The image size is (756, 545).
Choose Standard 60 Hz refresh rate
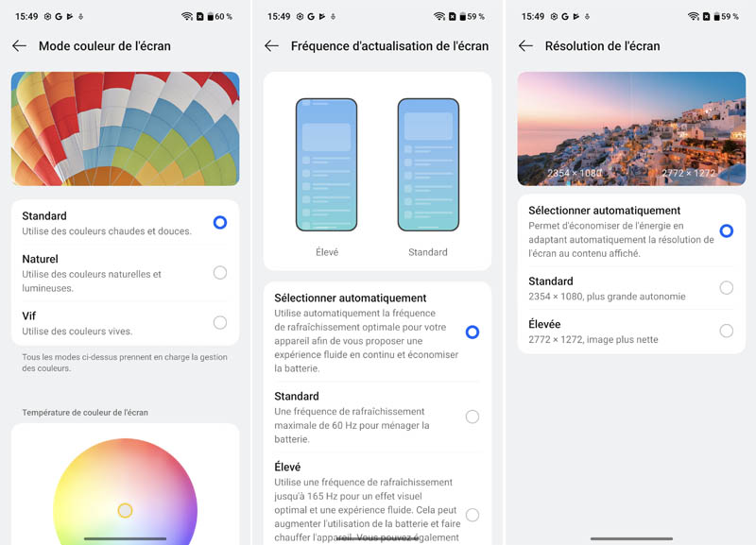tap(472, 417)
